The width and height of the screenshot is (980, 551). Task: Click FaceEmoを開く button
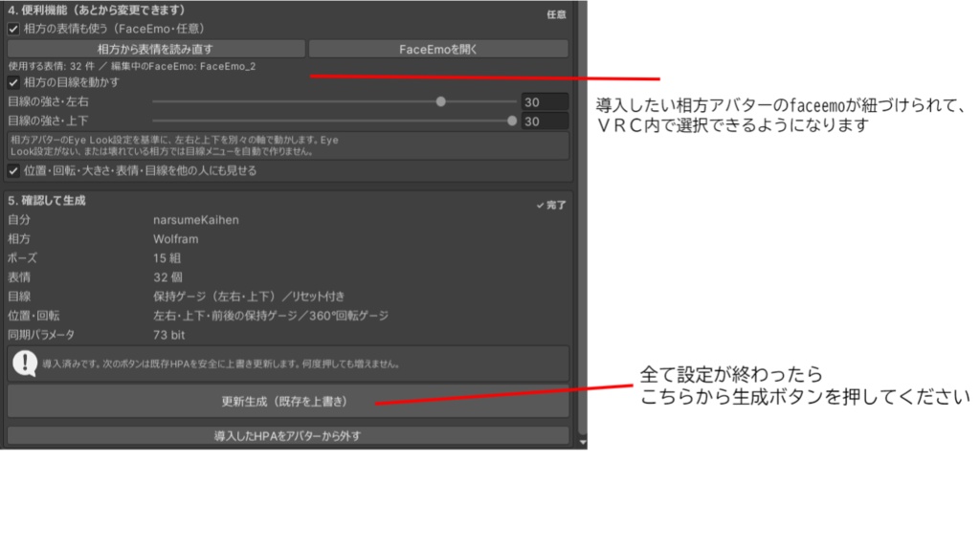[x=438, y=49]
